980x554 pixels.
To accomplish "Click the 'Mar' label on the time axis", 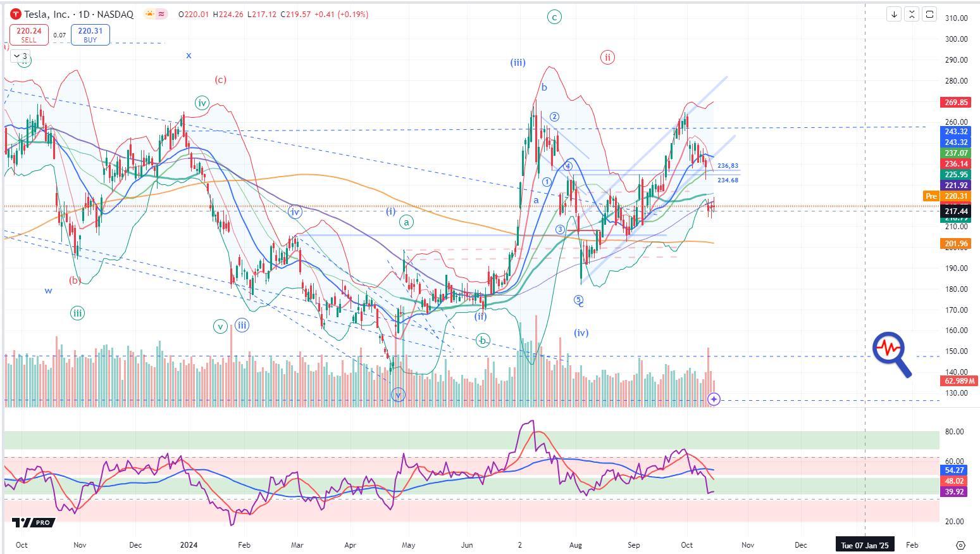I will 297,545.
